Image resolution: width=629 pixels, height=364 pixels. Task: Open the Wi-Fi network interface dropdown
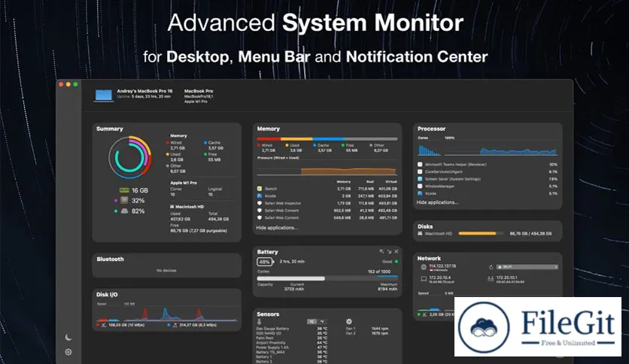(527, 267)
